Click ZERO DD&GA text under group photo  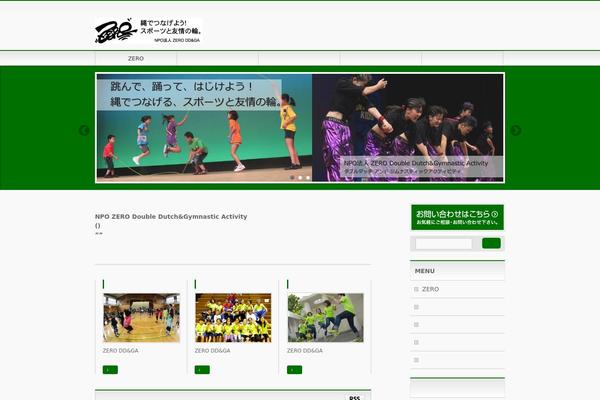click(x=212, y=351)
